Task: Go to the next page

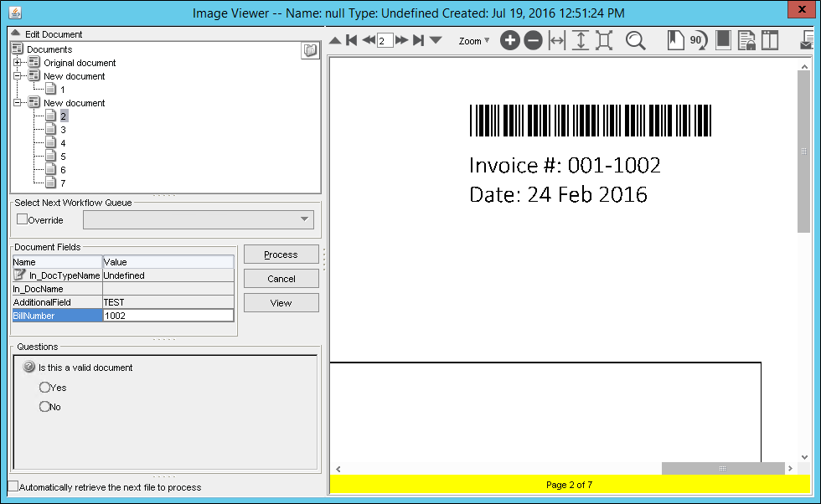Action: 402,40
